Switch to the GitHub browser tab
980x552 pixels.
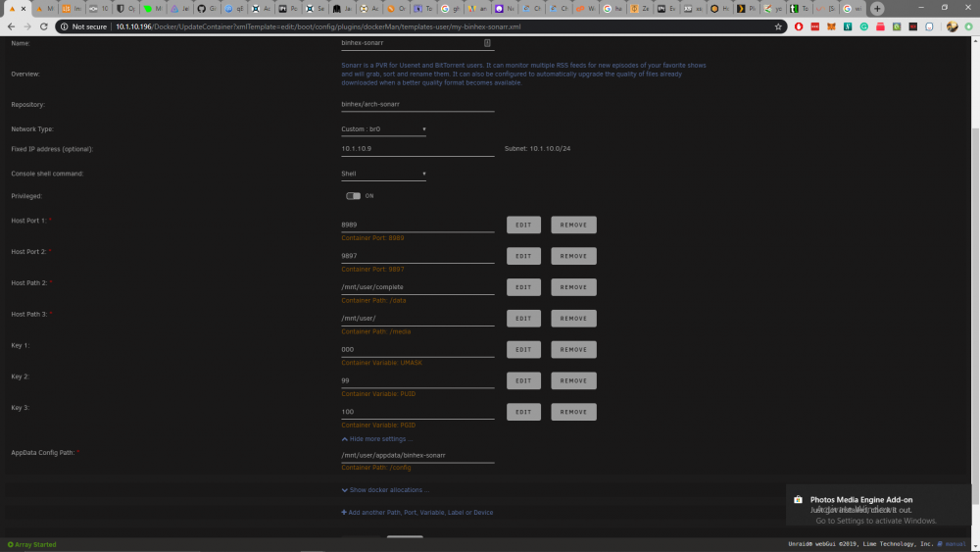pos(207,9)
